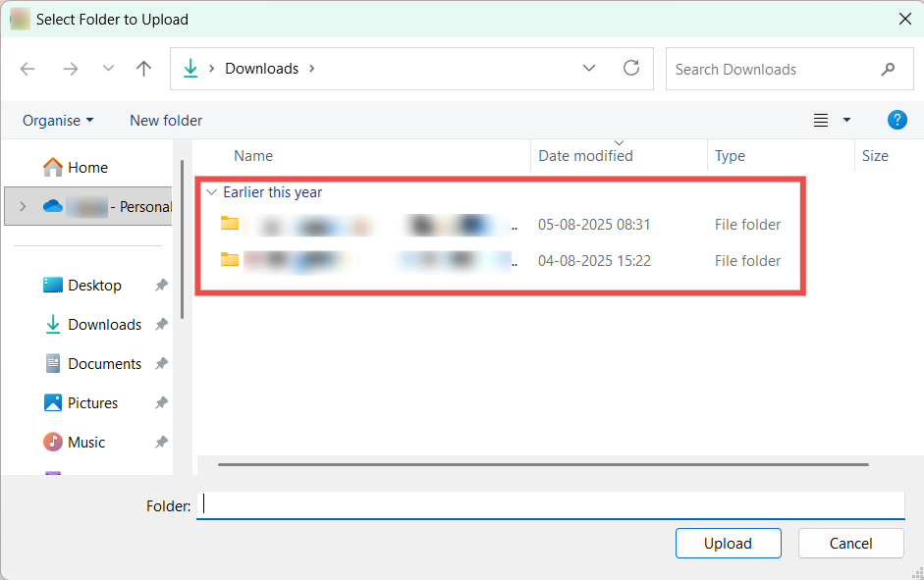Viewport: 924px width, 580px height.
Task: Refresh the Downloads folder listing
Action: tap(631, 69)
